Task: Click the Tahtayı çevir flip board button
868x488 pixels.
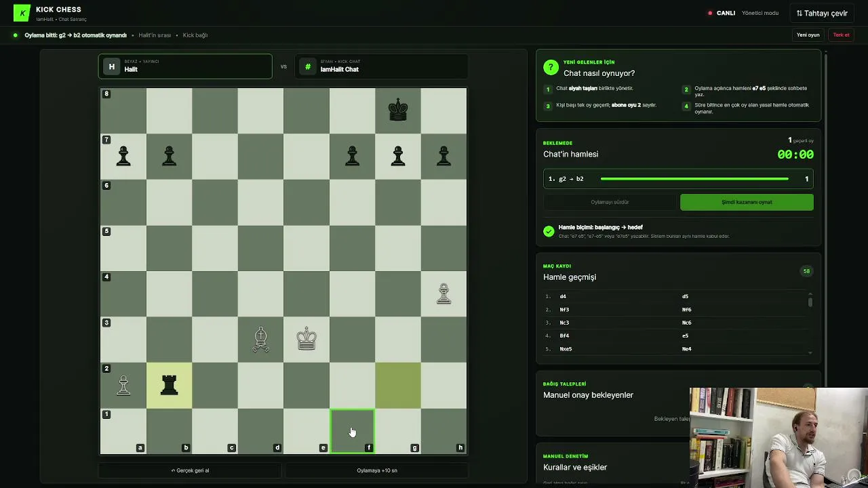Action: 822,13
